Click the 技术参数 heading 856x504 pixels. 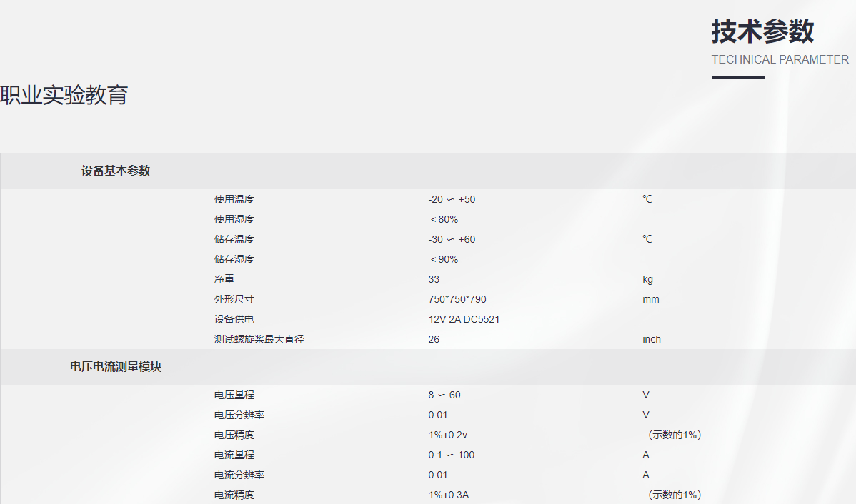point(762,32)
